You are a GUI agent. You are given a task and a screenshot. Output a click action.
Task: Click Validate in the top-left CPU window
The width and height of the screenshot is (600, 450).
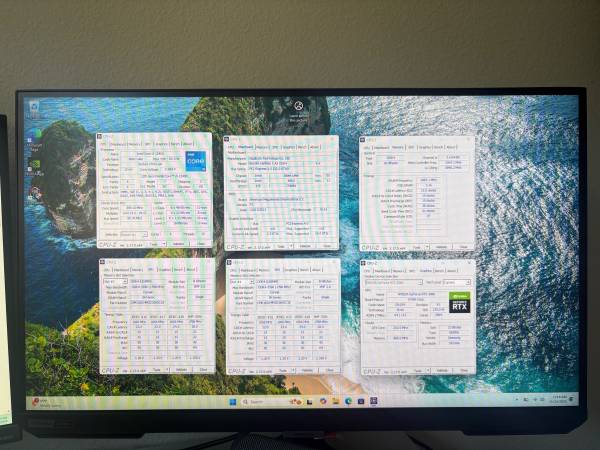[180, 242]
